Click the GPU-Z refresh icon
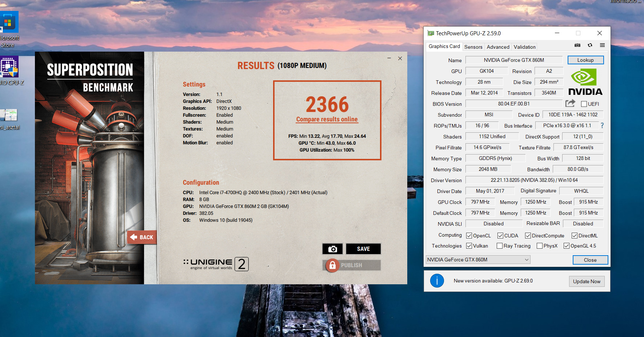644x337 pixels. pyautogui.click(x=590, y=45)
